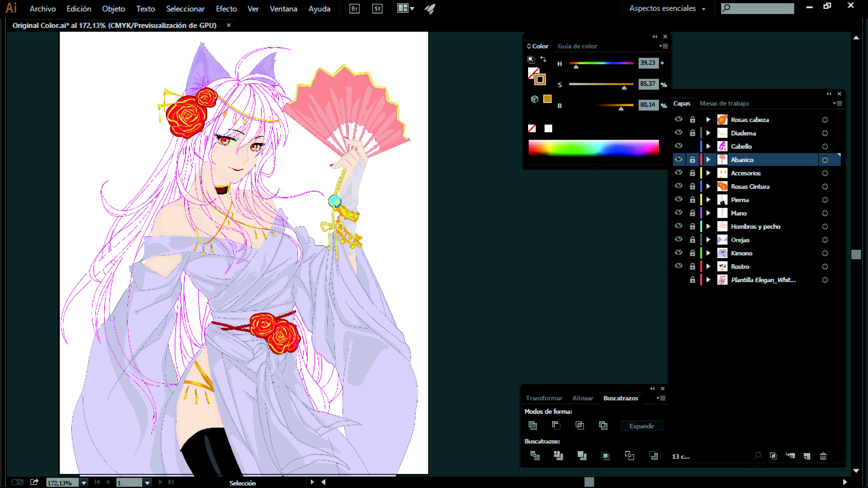The image size is (868, 488).
Task: Toggle lock on Rostro layer
Action: 692,266
